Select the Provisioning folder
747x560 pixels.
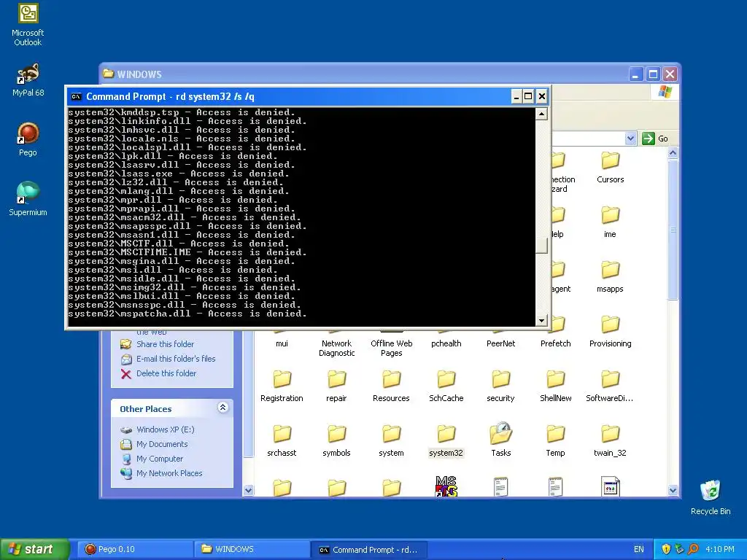(x=611, y=332)
